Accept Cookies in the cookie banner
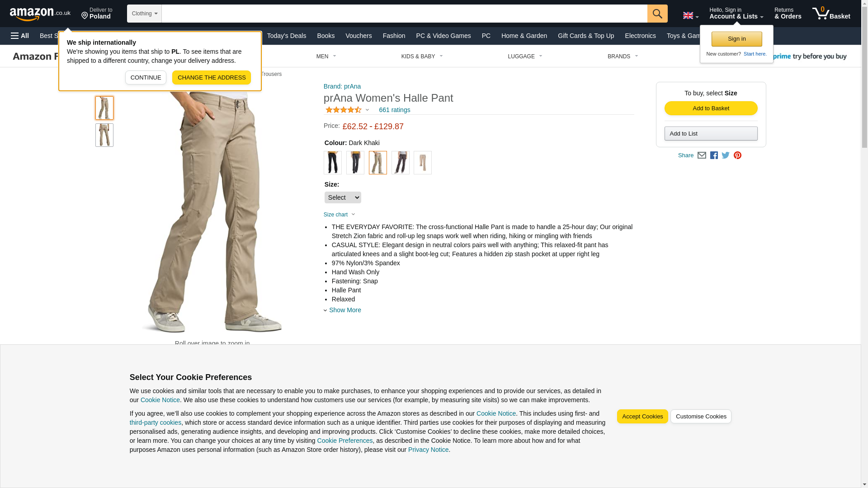Screen dimensions: 868x488 pos(642,417)
